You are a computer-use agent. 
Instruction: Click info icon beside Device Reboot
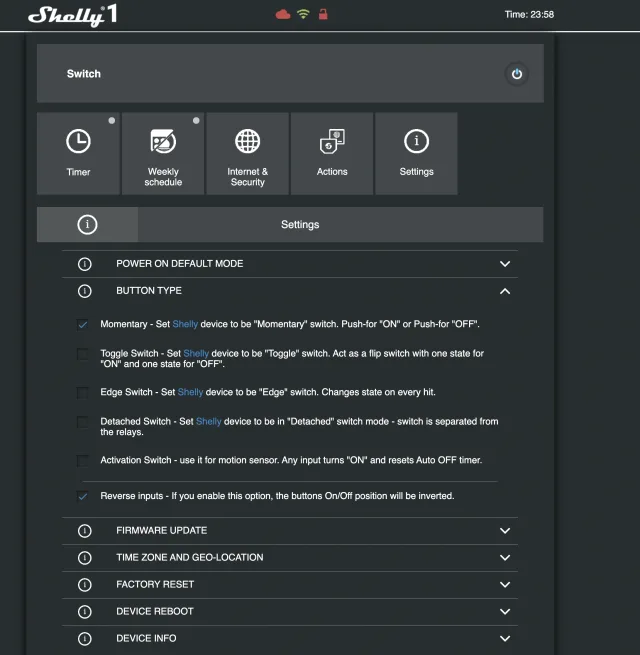85,612
